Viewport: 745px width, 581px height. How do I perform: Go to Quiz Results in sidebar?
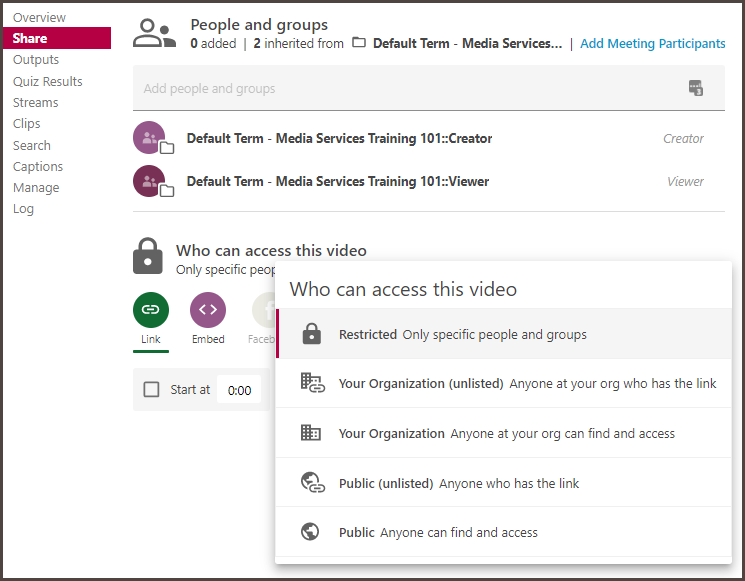coord(47,81)
